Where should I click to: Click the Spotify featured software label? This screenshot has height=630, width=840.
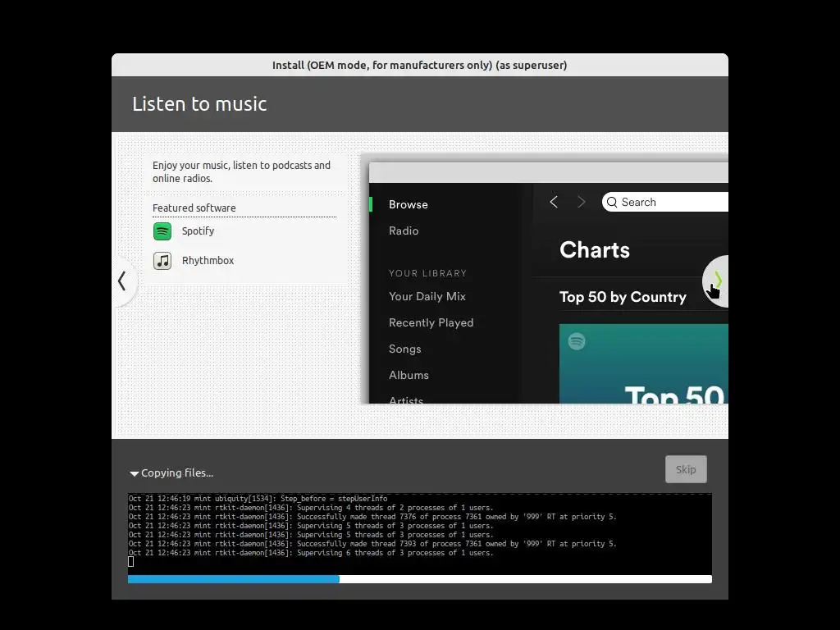point(199,231)
